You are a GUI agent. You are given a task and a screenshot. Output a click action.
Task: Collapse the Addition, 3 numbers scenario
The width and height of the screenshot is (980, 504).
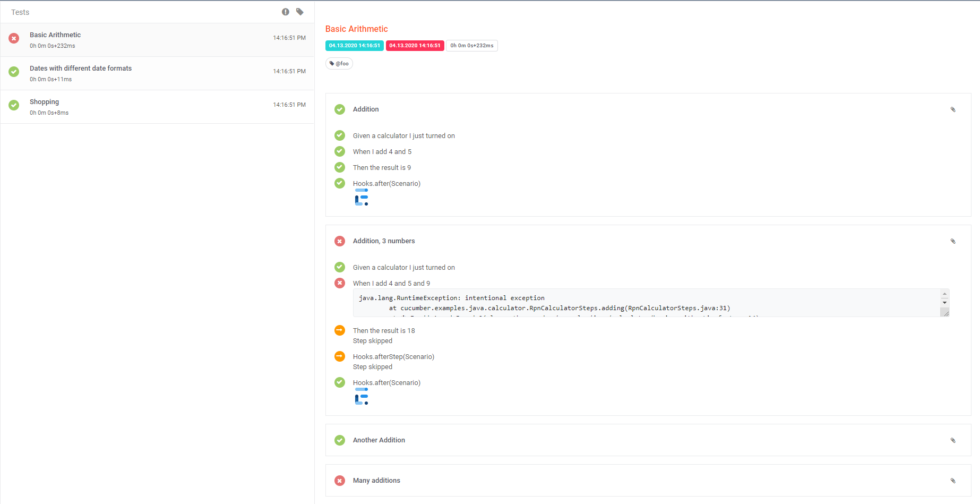click(384, 241)
